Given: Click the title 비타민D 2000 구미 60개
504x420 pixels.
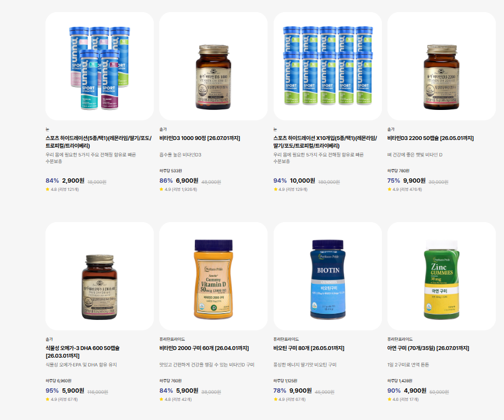Looking at the screenshot, I should point(204,348).
